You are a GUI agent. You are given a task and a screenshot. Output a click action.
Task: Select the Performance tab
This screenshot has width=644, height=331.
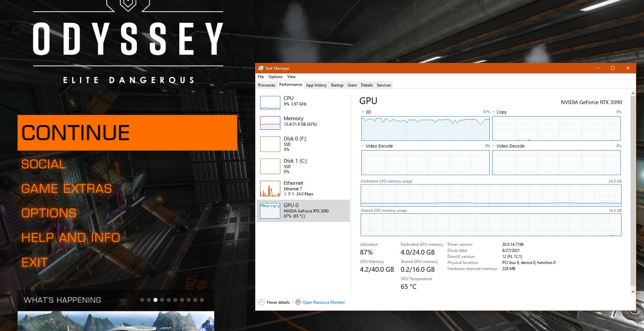point(291,85)
